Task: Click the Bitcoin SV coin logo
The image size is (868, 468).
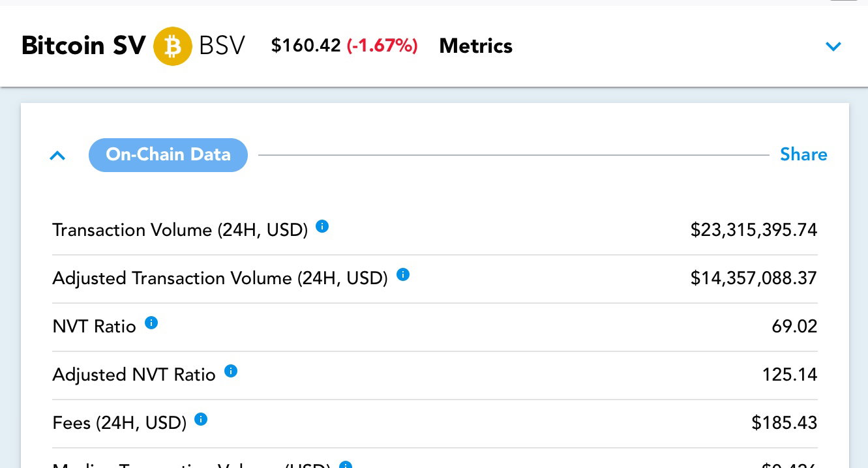Action: tap(173, 46)
